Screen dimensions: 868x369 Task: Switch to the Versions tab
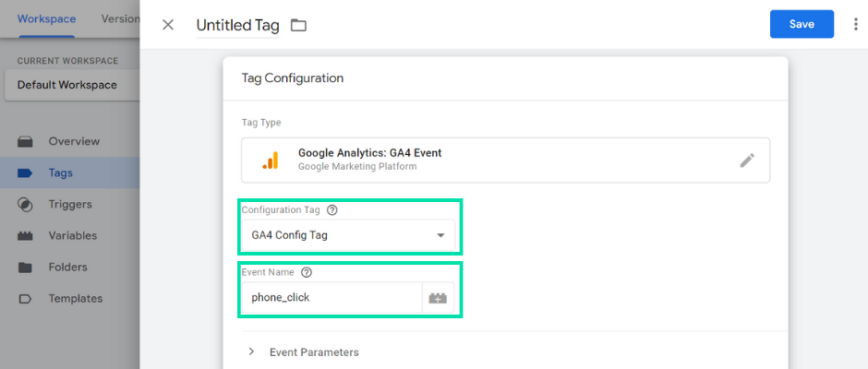[x=120, y=18]
